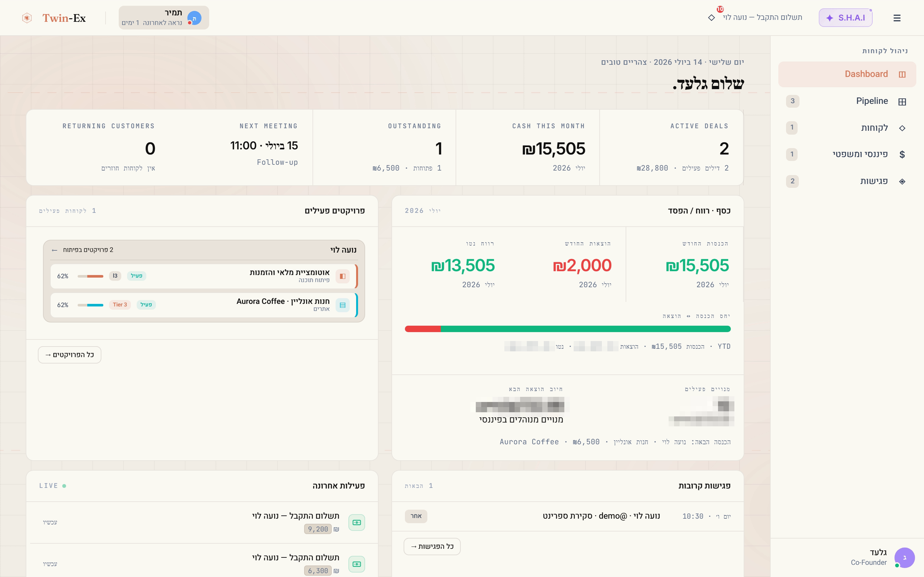Expand נועה לוי projects group arrow
This screenshot has width=924, height=577.
tap(54, 250)
